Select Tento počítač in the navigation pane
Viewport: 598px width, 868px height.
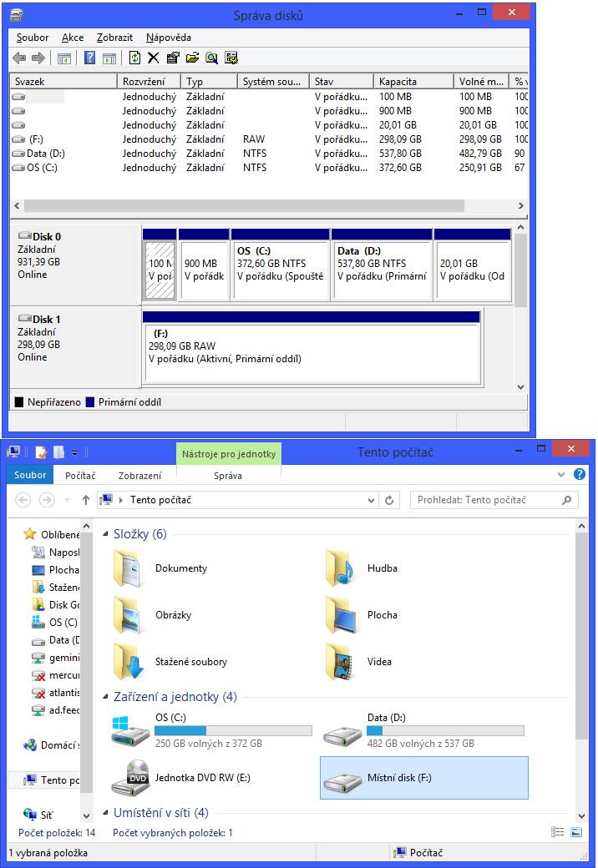tap(53, 780)
